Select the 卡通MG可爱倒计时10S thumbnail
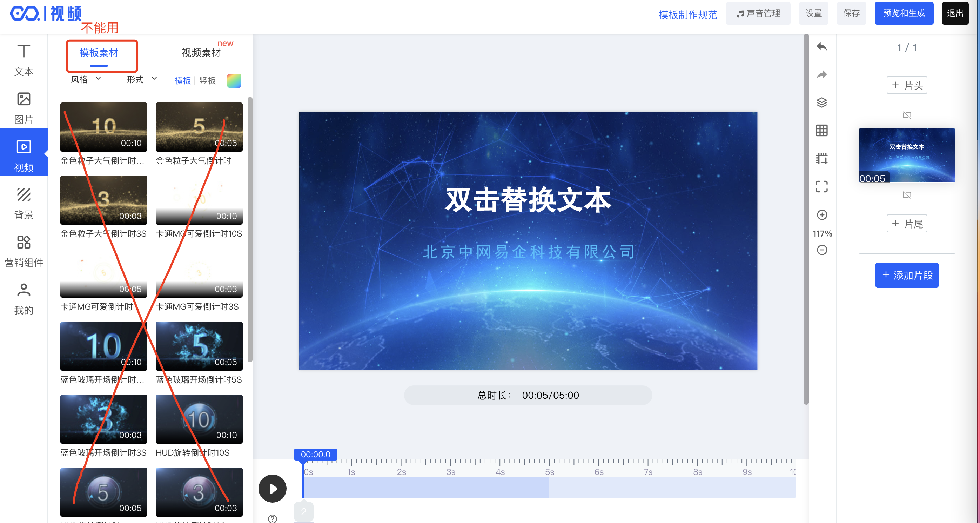Viewport: 980px width, 523px height. tap(199, 200)
